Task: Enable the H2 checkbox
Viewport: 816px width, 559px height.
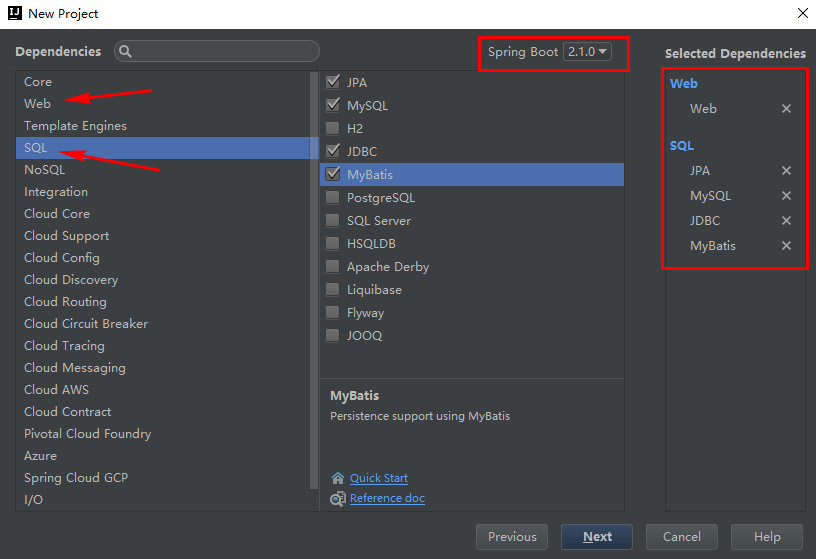Action: click(333, 128)
